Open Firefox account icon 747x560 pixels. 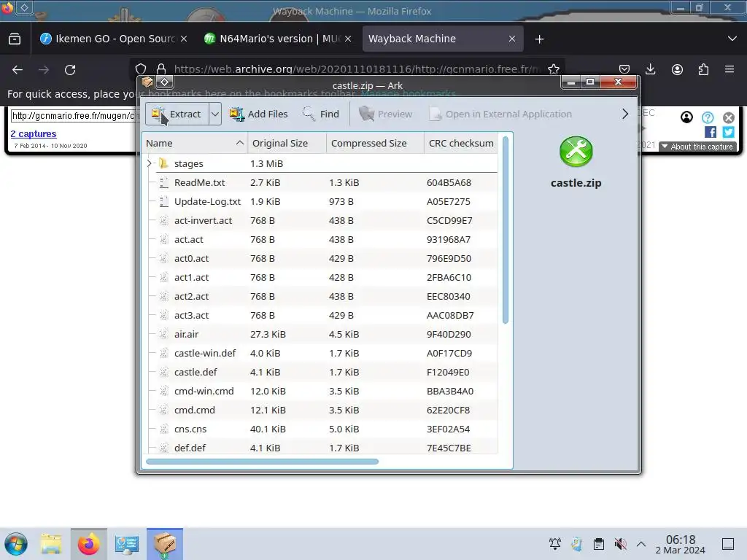tap(677, 70)
